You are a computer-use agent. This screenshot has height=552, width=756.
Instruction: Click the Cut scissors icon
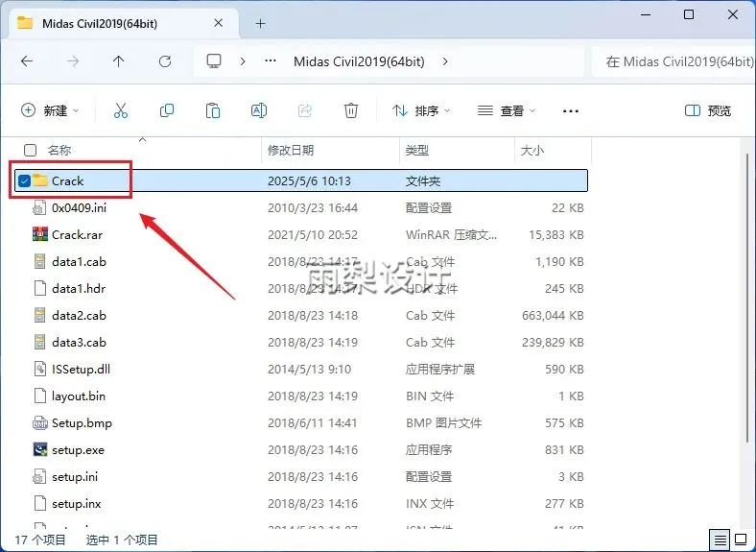pyautogui.click(x=121, y=111)
